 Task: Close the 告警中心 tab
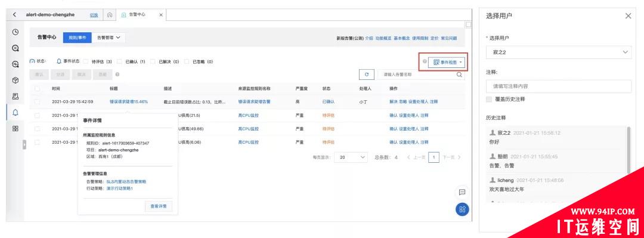161,15
